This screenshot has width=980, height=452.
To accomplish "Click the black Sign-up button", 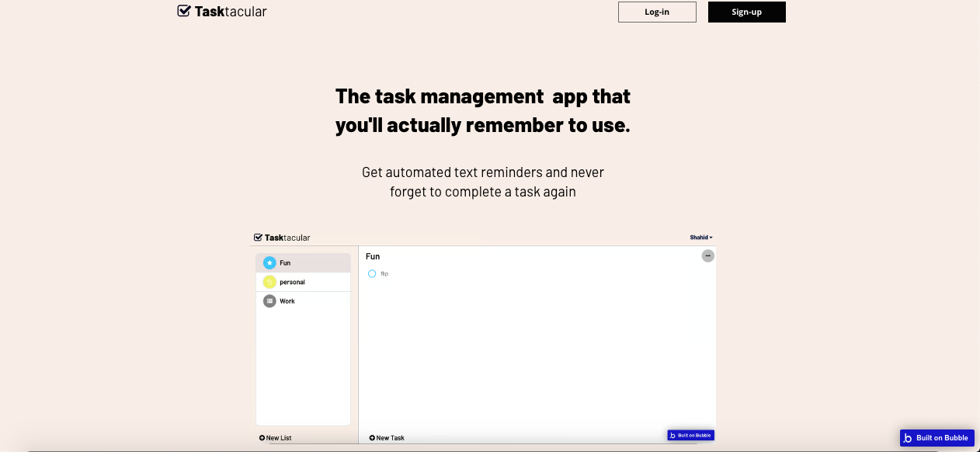I will 746,12.
